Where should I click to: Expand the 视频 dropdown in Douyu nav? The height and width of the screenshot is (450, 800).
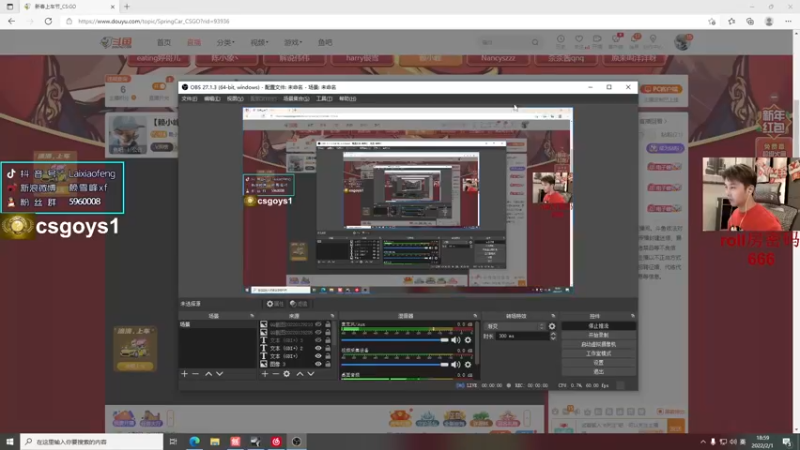pos(259,42)
